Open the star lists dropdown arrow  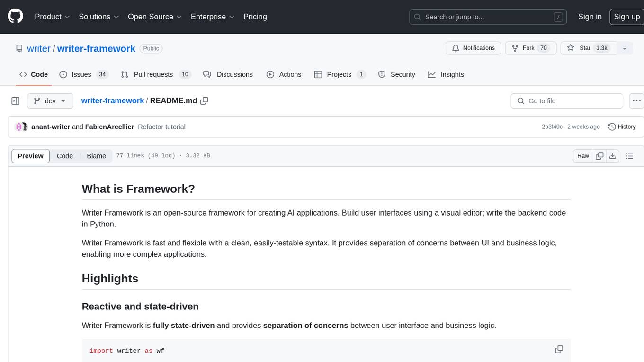point(625,48)
